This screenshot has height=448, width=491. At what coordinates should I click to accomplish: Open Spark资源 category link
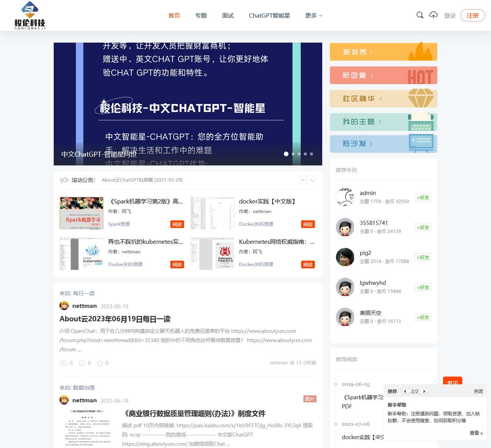[x=119, y=224]
